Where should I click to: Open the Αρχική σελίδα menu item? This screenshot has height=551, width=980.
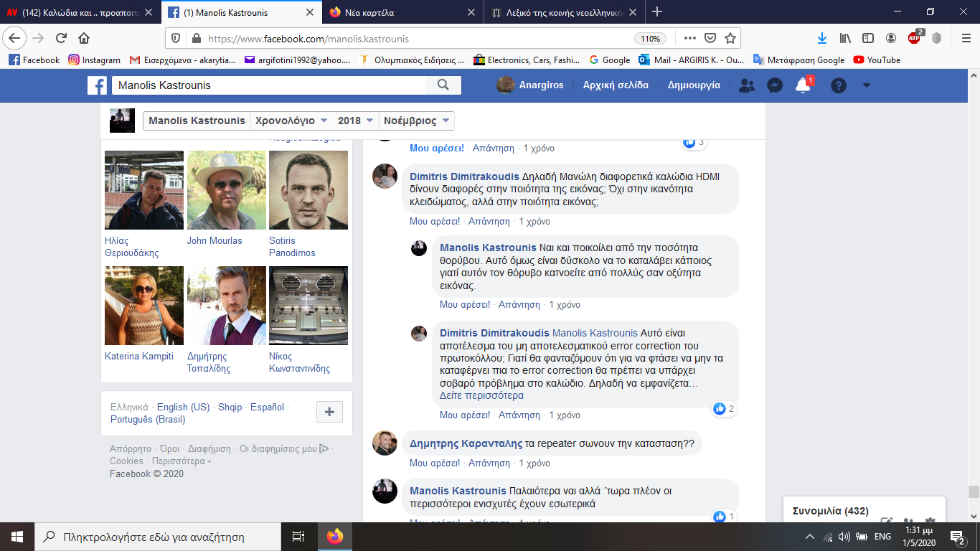616,85
